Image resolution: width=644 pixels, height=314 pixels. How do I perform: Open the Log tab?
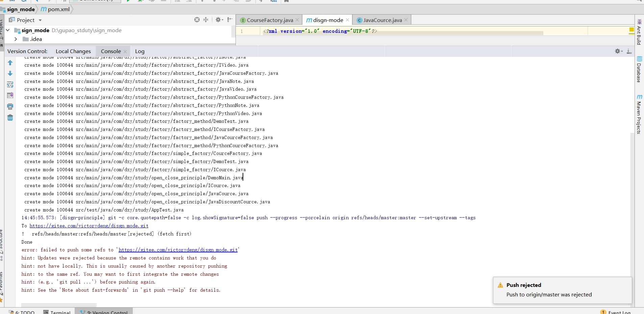point(140,51)
